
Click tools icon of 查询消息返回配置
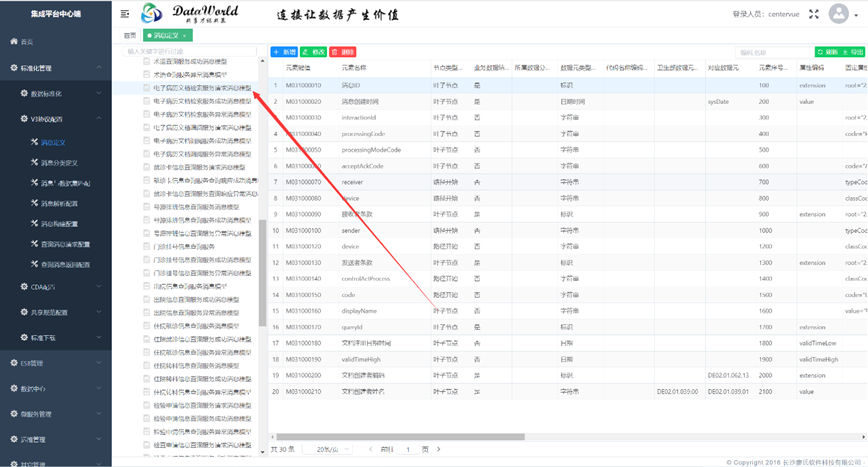tap(34, 264)
